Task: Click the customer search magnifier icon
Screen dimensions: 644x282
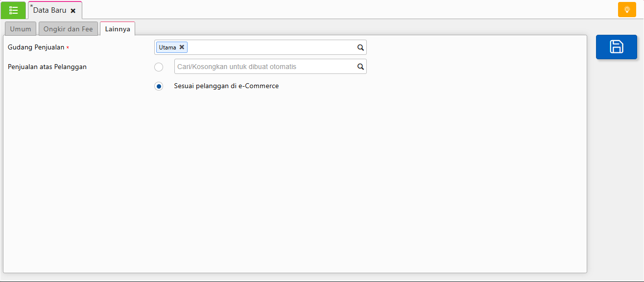Action: click(360, 67)
